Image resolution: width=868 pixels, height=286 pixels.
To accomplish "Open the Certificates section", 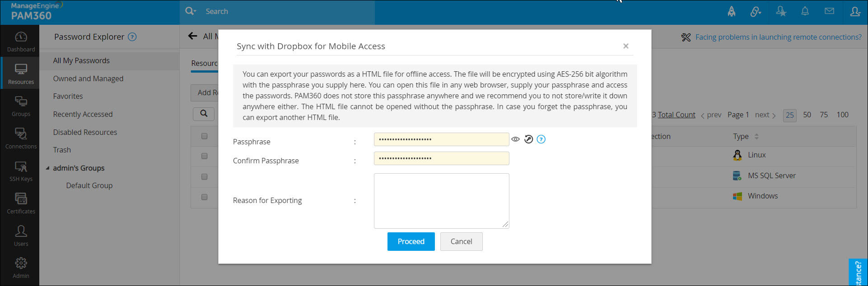I will [21, 203].
